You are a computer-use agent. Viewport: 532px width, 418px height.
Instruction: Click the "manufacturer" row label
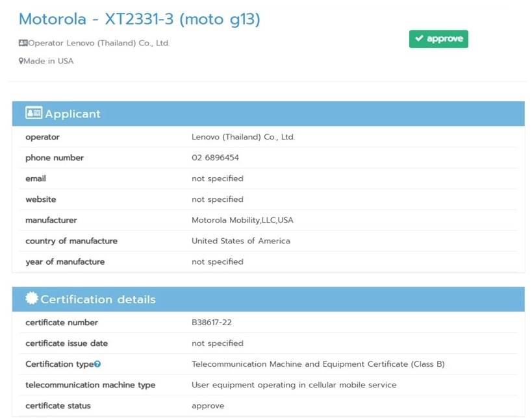pyautogui.click(x=51, y=220)
